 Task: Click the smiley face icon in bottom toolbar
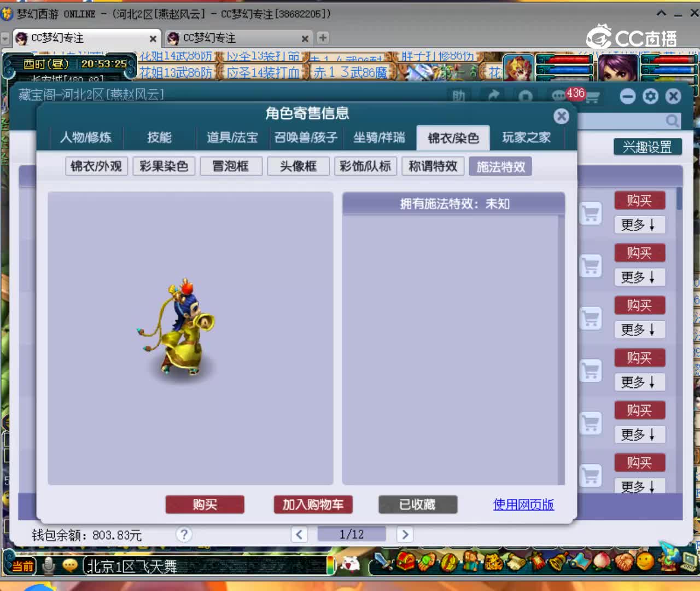point(645,562)
